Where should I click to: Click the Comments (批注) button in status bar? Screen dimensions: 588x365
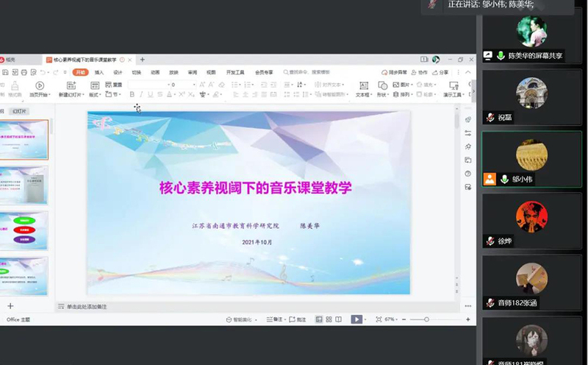(x=298, y=319)
